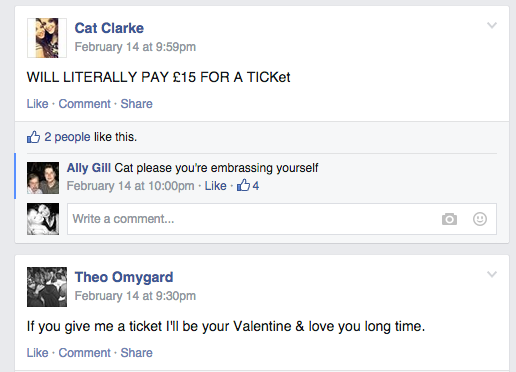
Task: Open the emoji smiley picker
Action: [480, 219]
